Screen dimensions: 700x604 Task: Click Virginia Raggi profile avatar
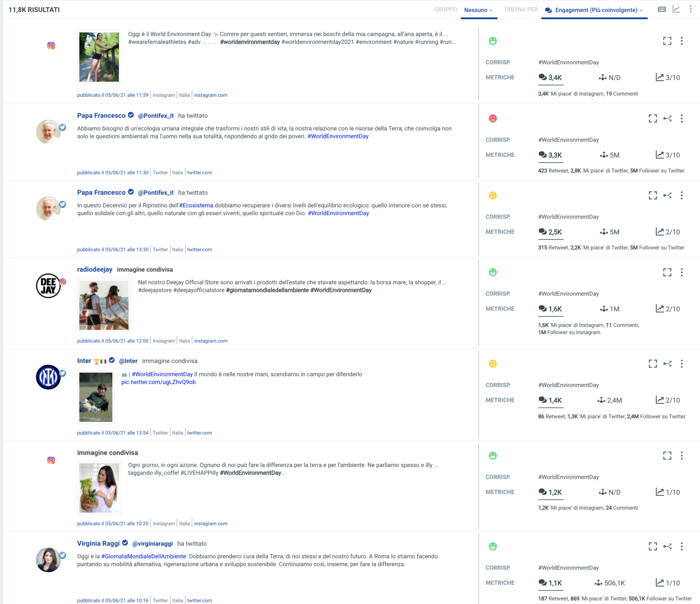[x=48, y=560]
